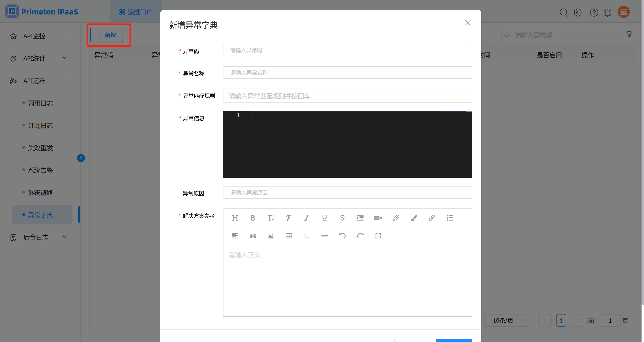The width and height of the screenshot is (644, 342).
Task: Insert a hyperlink via link icon
Action: [x=432, y=218]
